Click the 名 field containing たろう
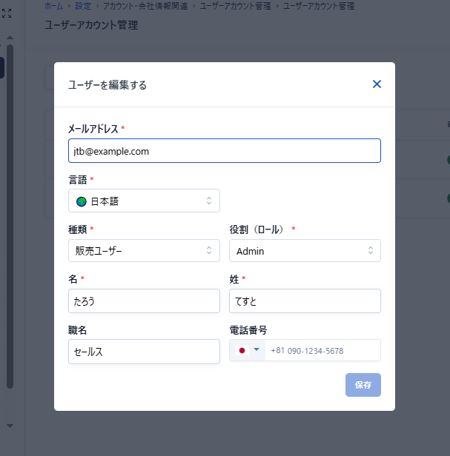450x456 pixels. [144, 301]
